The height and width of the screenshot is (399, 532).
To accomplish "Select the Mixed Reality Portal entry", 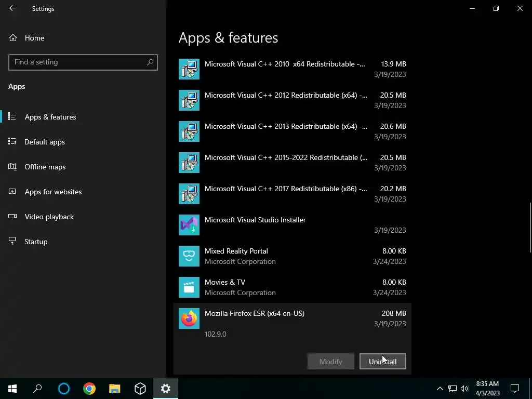I will click(x=292, y=256).
